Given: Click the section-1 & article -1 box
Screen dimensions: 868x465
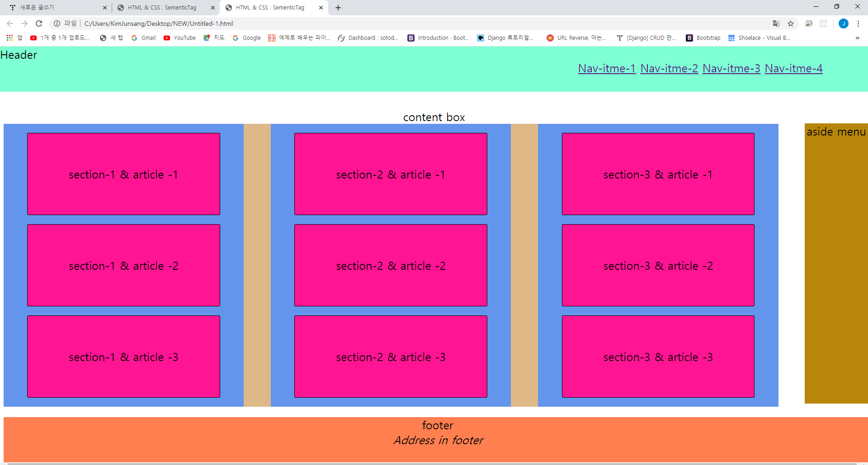Looking at the screenshot, I should 123,174.
